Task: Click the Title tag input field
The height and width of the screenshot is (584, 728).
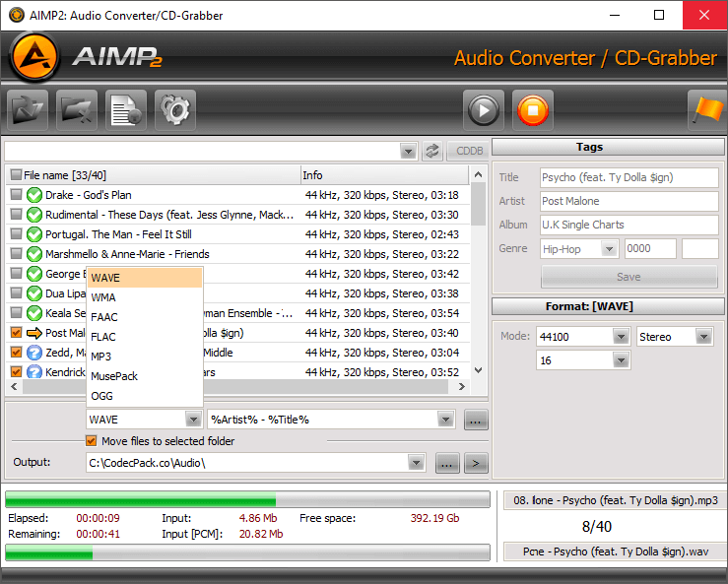Action: point(629,177)
